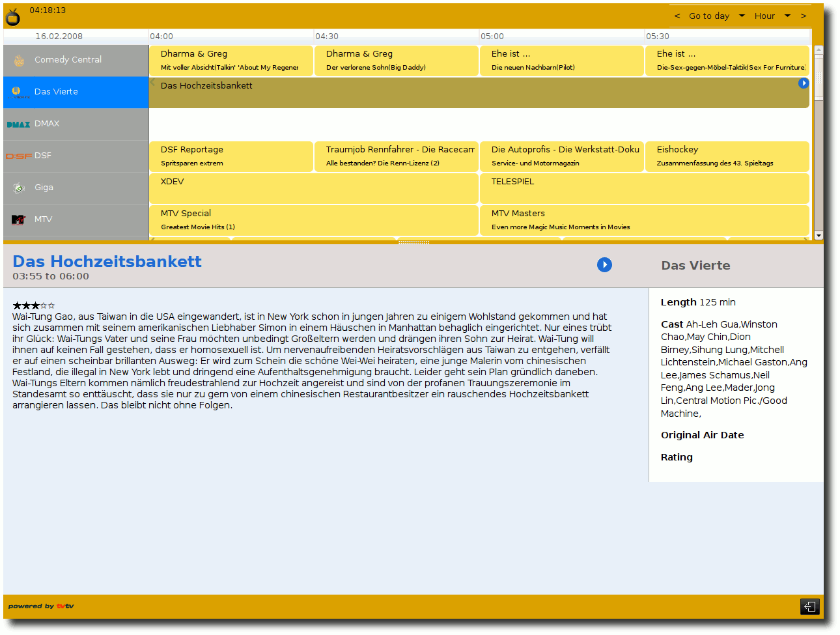The height and width of the screenshot is (635, 840).
Task: Click the exit icon in bottom bar
Action: (809, 606)
